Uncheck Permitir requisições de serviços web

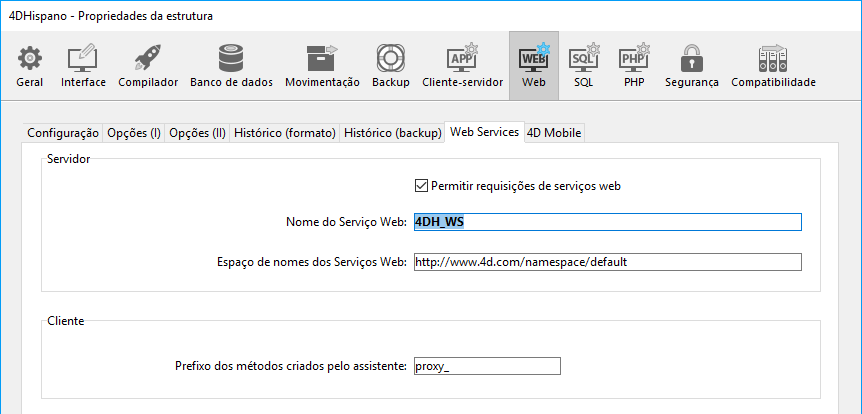(x=421, y=185)
